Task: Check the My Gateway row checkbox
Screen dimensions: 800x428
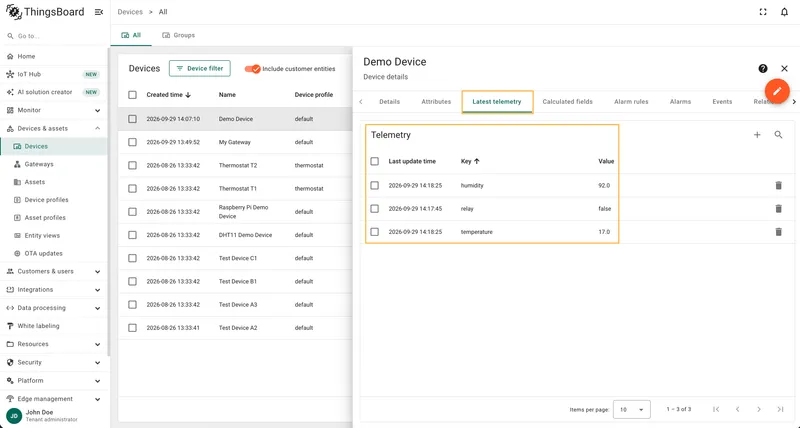Action: coord(133,142)
